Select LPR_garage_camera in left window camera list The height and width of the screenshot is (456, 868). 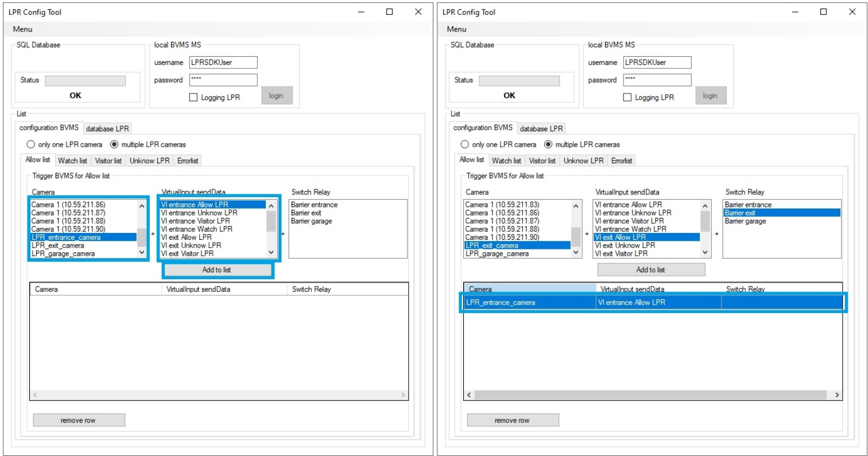click(63, 254)
